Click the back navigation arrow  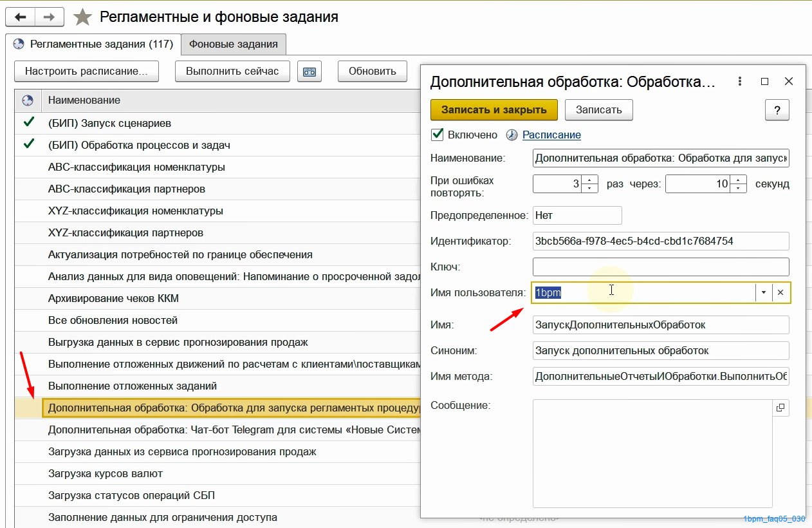tap(19, 16)
